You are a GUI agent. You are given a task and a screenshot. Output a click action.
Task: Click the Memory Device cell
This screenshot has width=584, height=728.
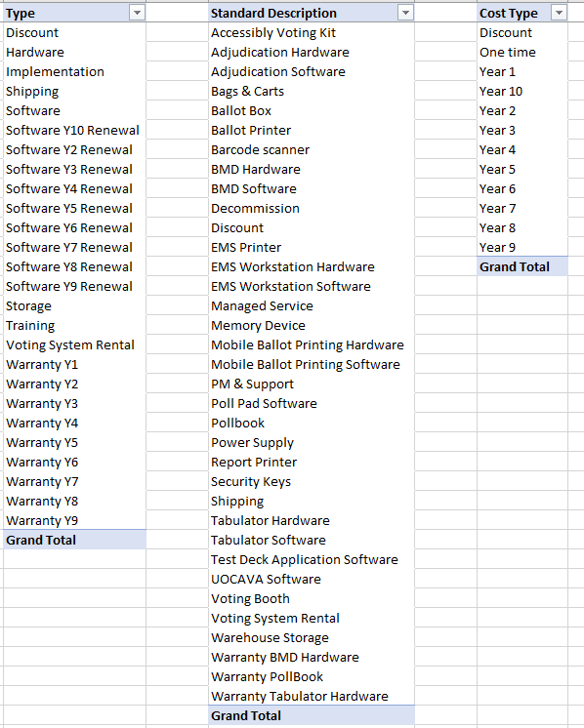(x=312, y=325)
